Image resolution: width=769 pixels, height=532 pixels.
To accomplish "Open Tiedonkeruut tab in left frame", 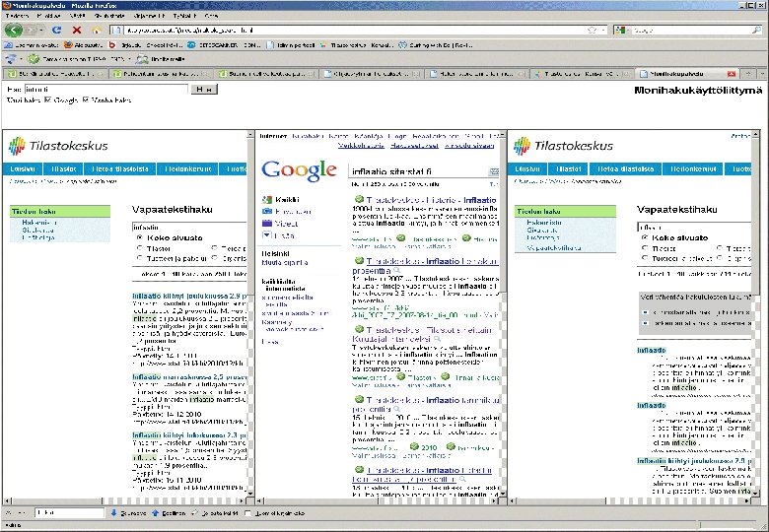I will (187, 168).
